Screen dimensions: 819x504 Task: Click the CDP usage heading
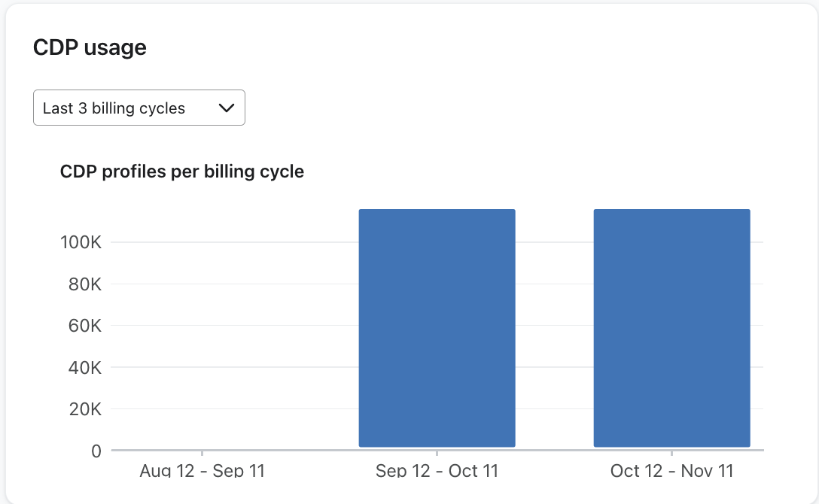(90, 47)
